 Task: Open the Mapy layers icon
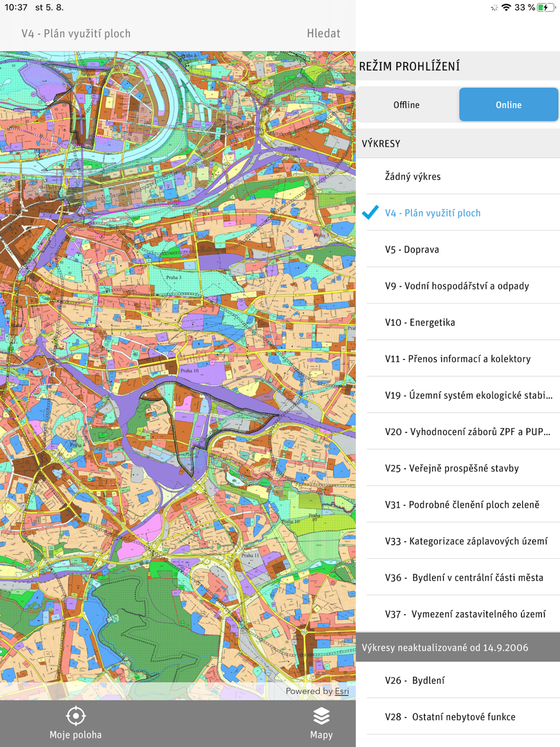coord(321,716)
